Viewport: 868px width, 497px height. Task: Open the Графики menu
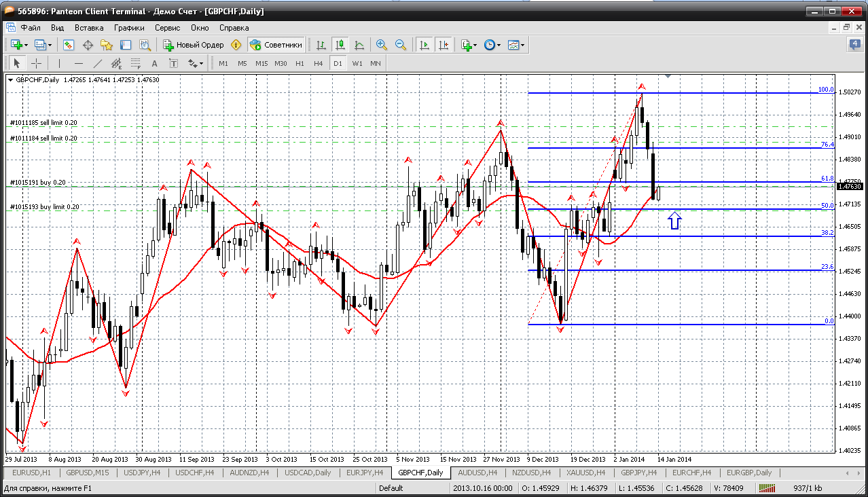click(129, 28)
